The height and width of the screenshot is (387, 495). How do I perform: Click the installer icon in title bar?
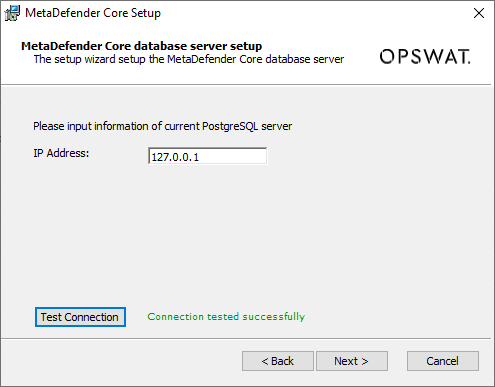pos(12,13)
